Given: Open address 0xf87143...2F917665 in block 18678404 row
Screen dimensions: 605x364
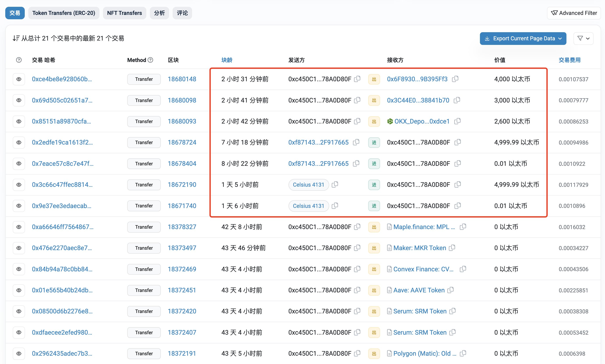Looking at the screenshot, I should (318, 163).
